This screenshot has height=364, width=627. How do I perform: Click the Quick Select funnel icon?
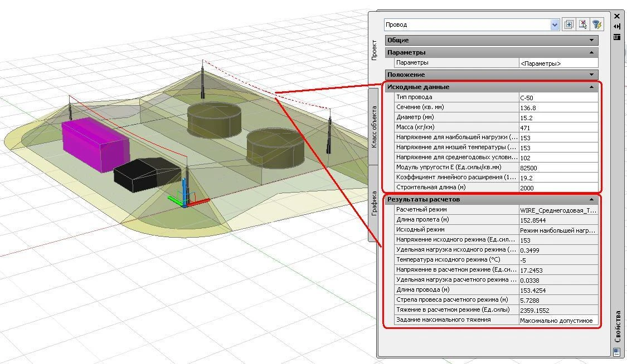click(596, 24)
